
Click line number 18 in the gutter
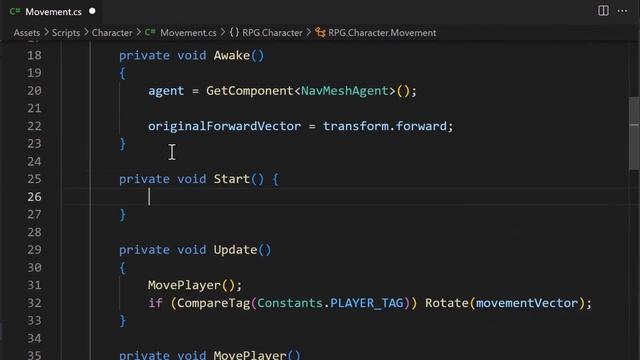(34, 55)
